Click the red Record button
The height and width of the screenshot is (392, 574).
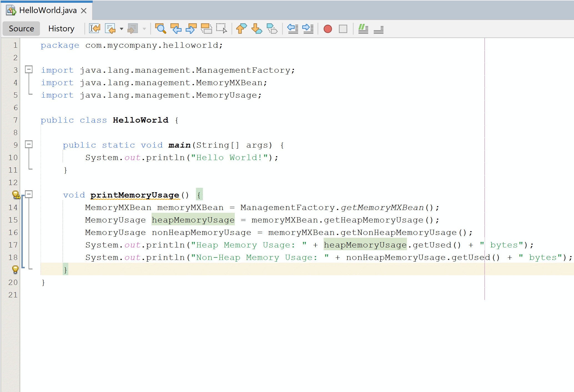pos(328,29)
